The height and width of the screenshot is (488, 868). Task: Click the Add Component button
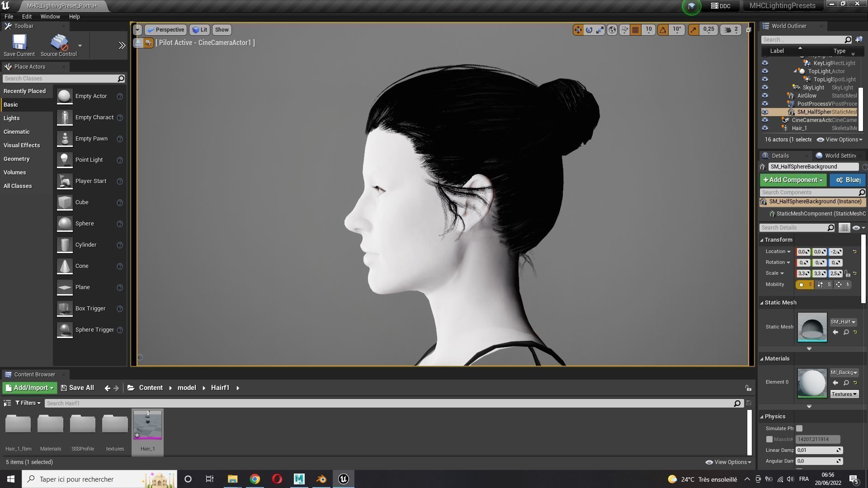click(793, 180)
